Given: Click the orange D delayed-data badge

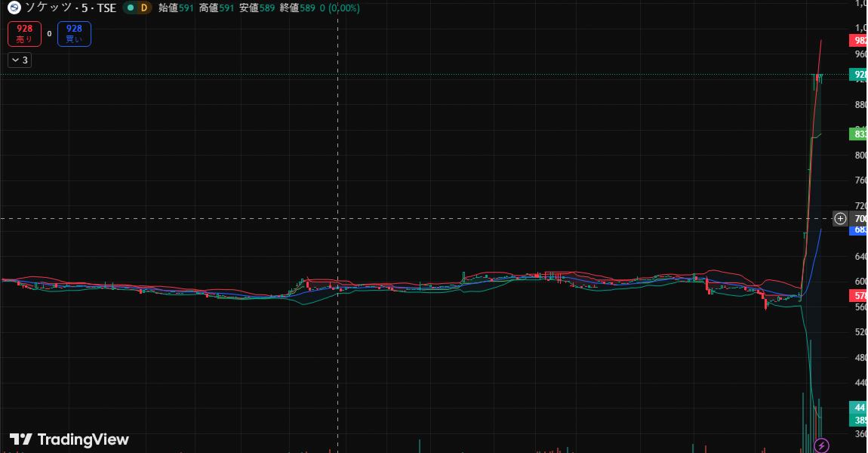Looking at the screenshot, I should [144, 8].
